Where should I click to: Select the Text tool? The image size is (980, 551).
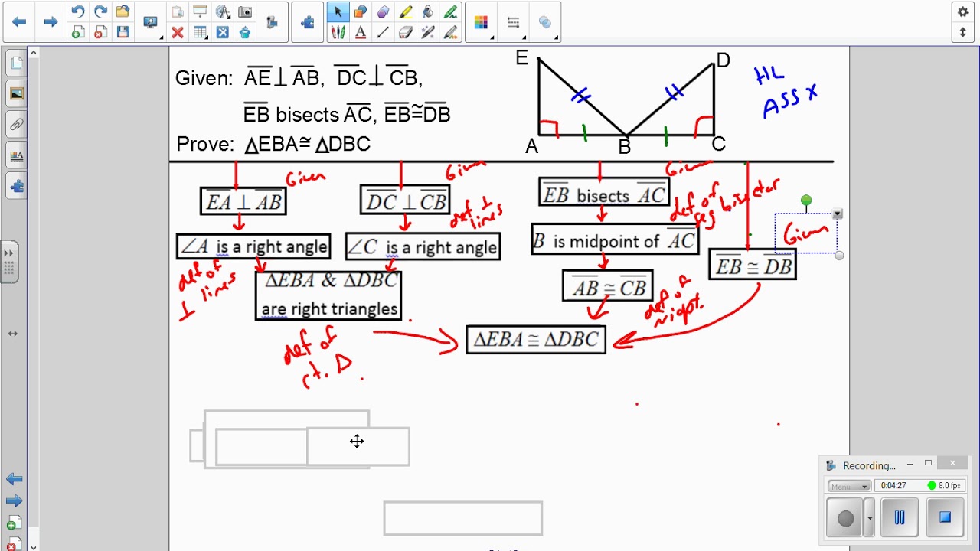pos(360,32)
